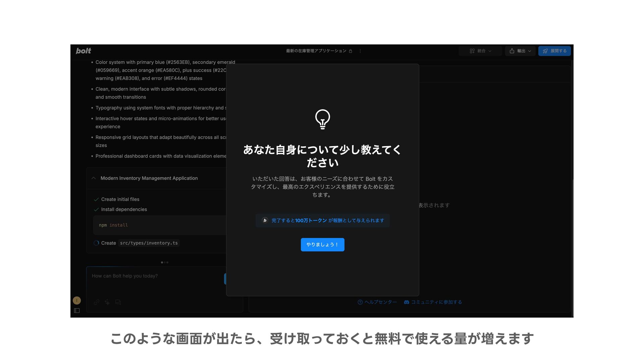644x362 pixels.
Task: Collapse Modern Inventory Management Application section
Action: pos(94,178)
